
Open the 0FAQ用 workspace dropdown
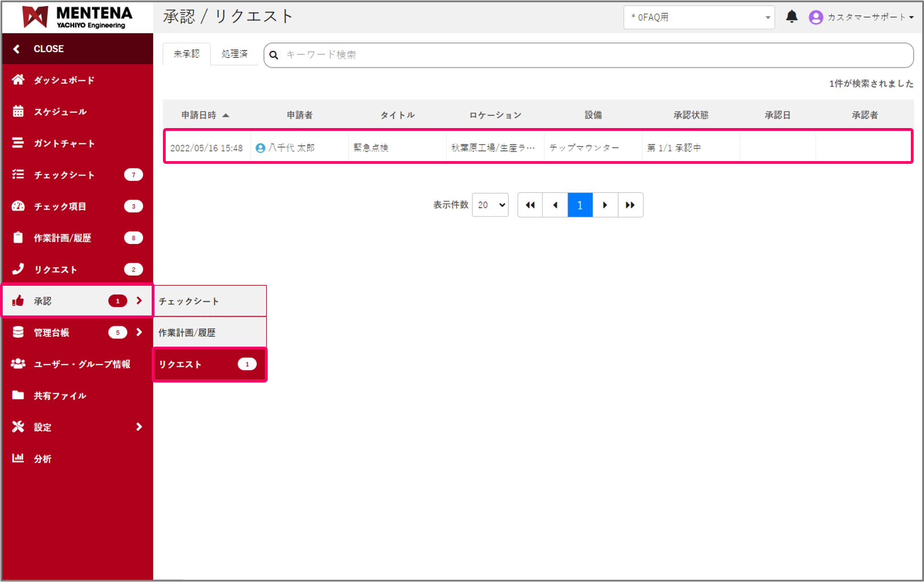[699, 17]
